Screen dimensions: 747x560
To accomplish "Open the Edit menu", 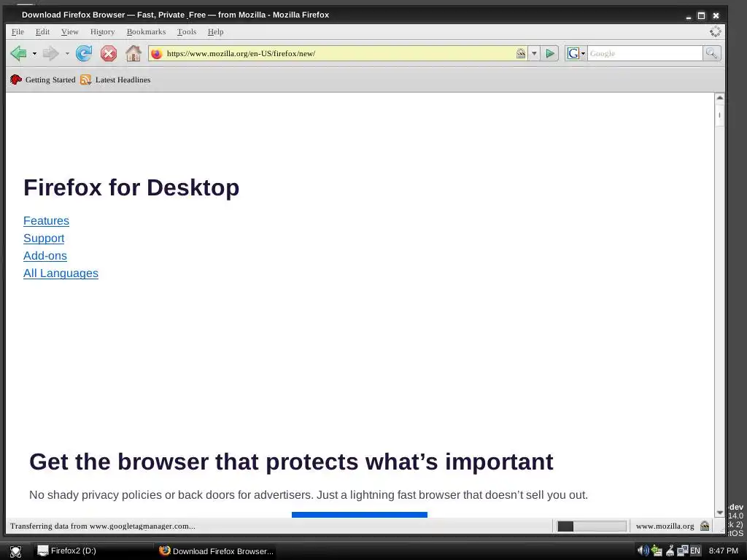I will [42, 32].
